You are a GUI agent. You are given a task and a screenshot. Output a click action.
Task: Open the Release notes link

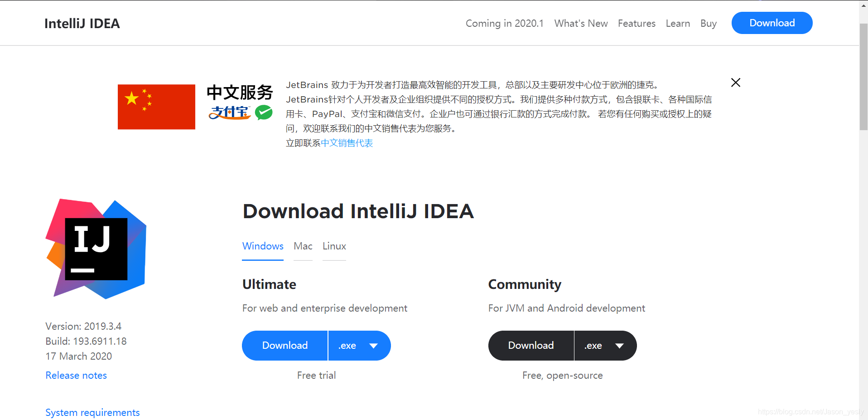coord(76,376)
